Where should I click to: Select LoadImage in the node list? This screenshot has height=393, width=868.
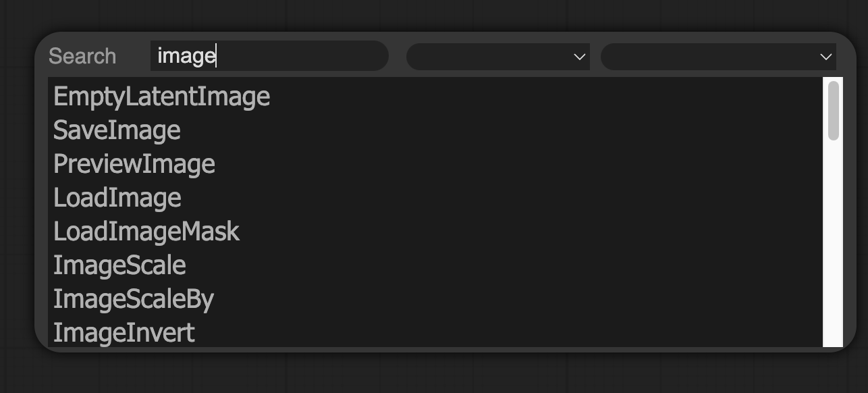(x=117, y=198)
